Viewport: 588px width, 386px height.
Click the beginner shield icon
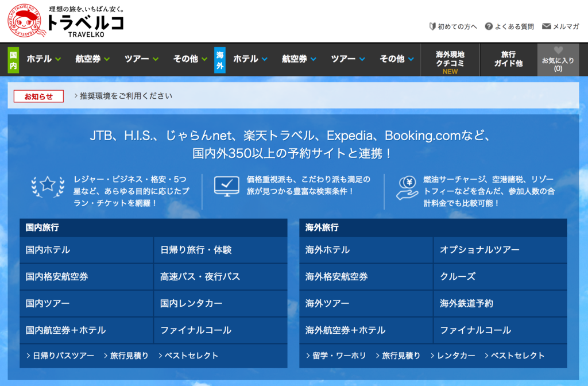coord(432,26)
